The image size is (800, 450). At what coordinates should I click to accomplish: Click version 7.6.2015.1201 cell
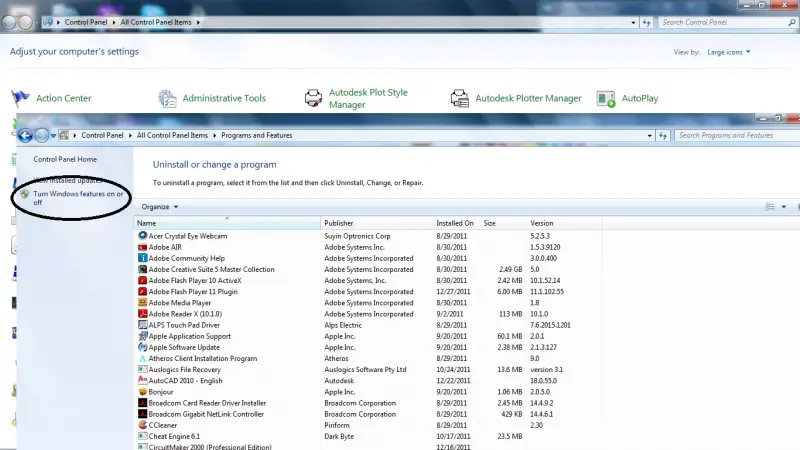point(550,325)
